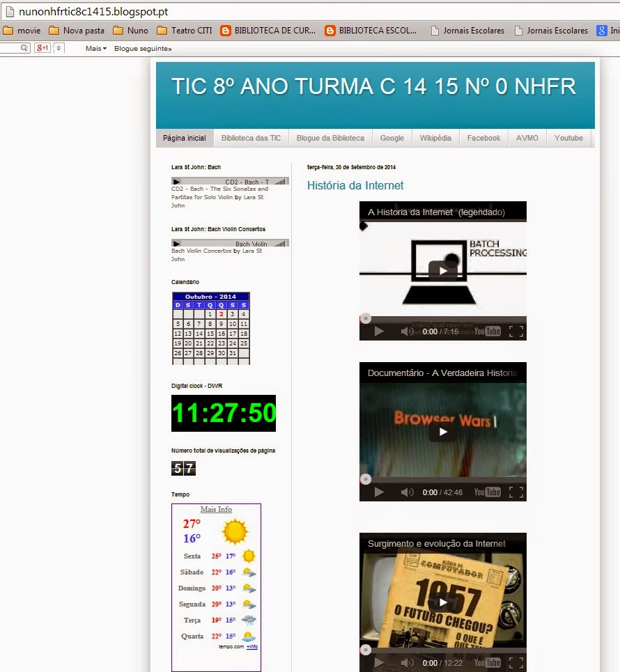Click YouTube logo on Documentário video
This screenshot has width=620, height=672.
(487, 492)
